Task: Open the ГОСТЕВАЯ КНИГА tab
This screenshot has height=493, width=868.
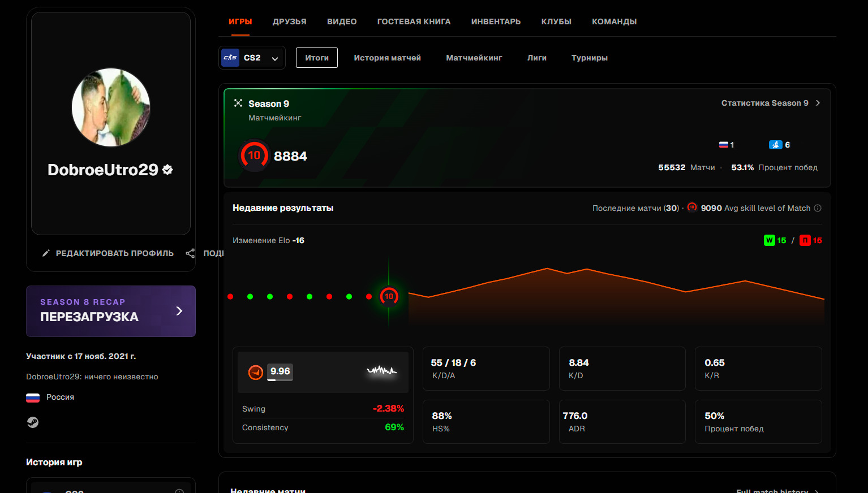Action: pyautogui.click(x=414, y=21)
